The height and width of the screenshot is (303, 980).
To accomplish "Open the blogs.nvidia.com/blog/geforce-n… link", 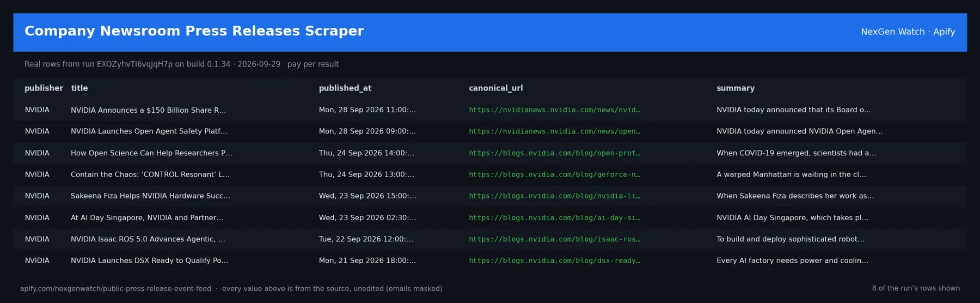I will point(554,174).
